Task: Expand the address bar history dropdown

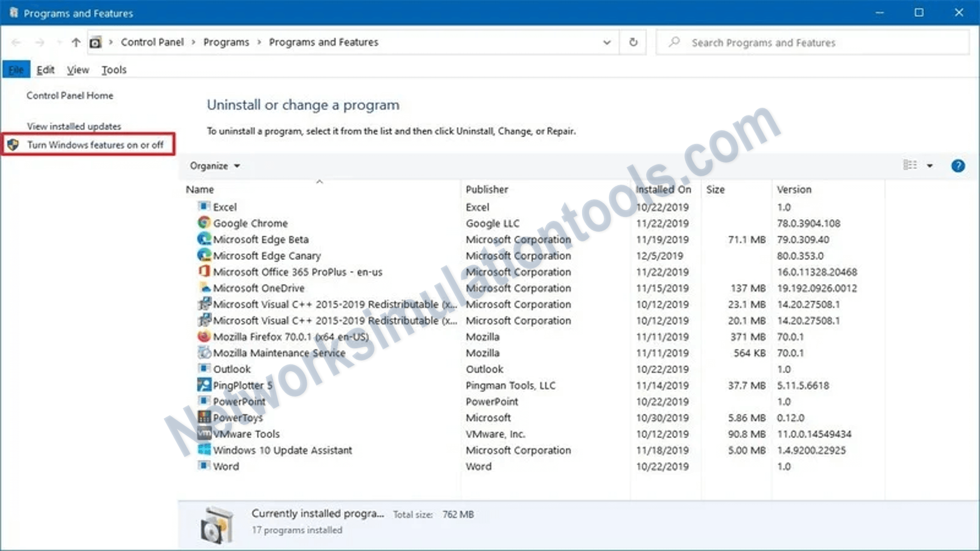Action: (607, 43)
